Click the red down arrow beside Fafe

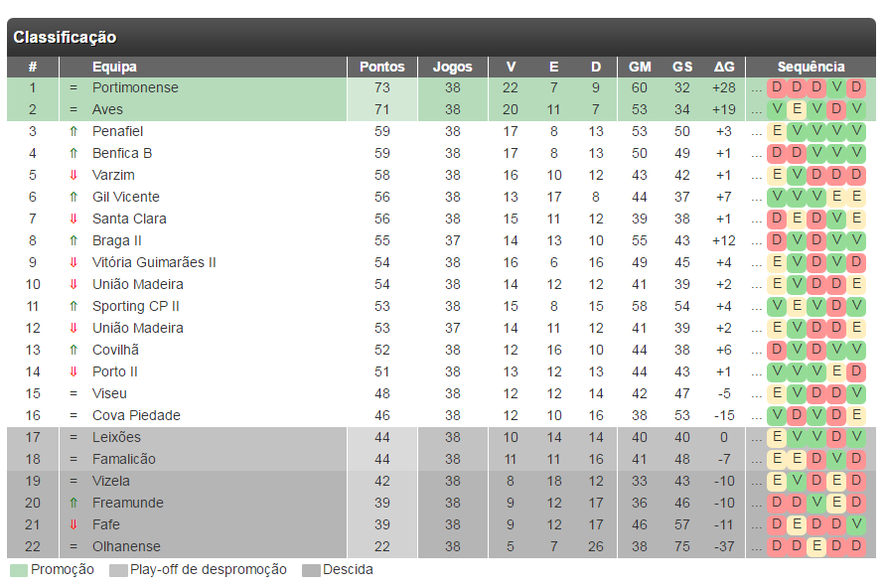pos(74,524)
